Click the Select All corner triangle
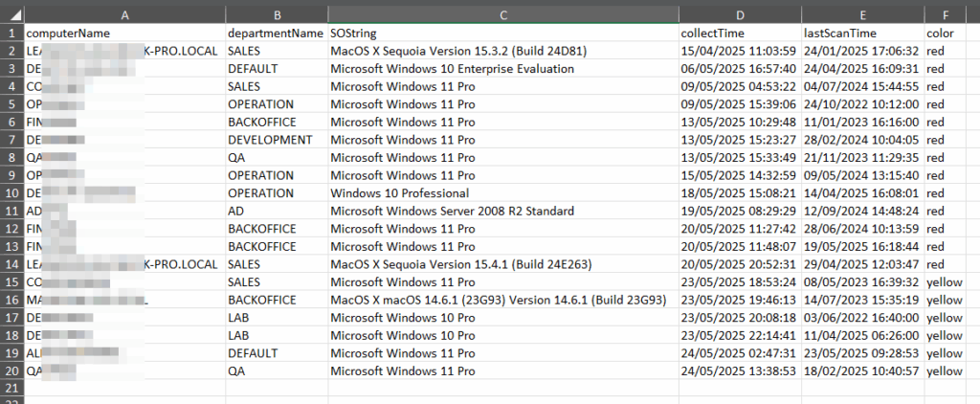This screenshot has height=404, width=980. point(11,13)
